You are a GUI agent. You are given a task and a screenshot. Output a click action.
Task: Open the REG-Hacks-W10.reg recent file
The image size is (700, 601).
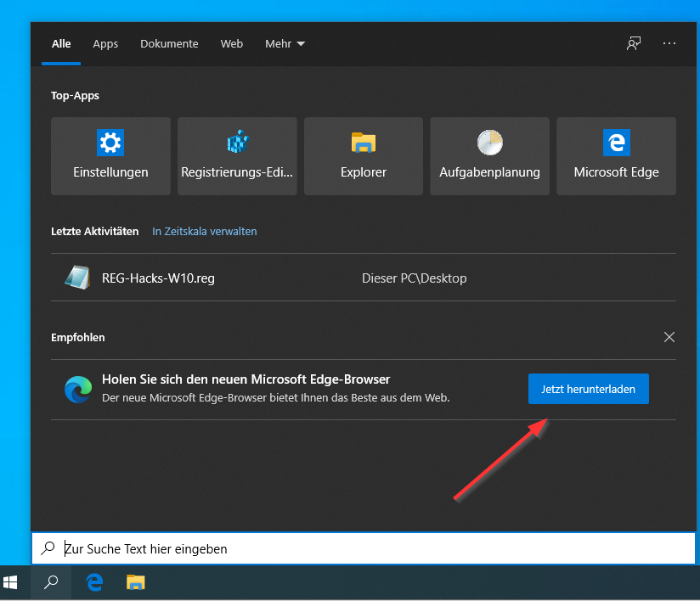[364, 278]
